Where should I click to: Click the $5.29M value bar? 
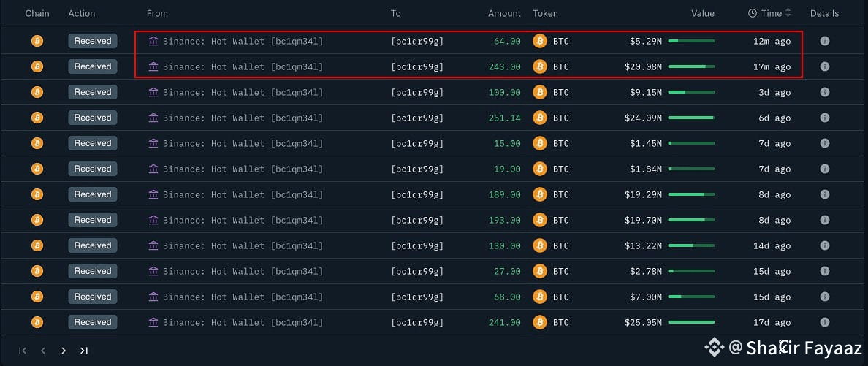(691, 41)
